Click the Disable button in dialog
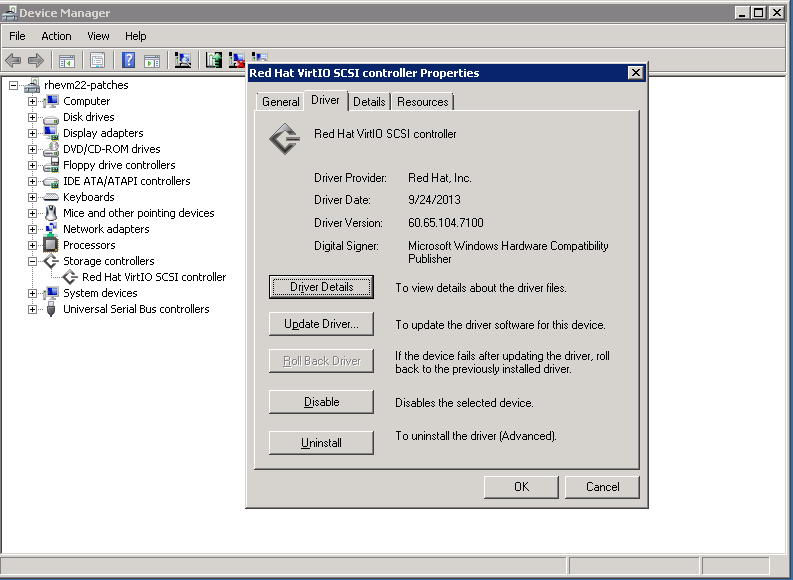This screenshot has width=793, height=580. 321,402
